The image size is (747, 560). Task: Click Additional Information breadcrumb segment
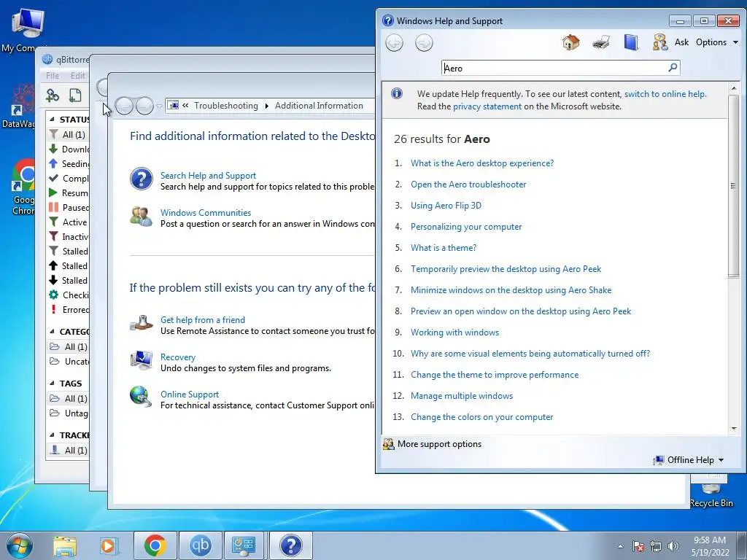pos(319,106)
